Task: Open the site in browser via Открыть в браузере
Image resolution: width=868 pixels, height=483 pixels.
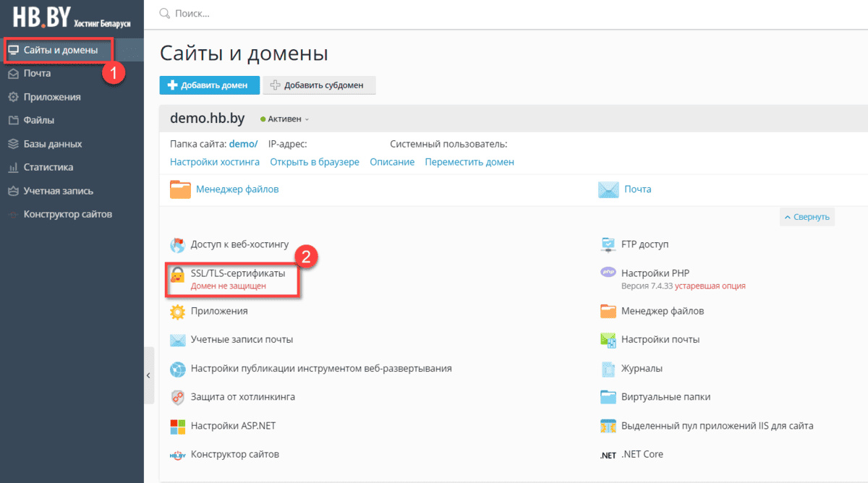Action: (315, 162)
